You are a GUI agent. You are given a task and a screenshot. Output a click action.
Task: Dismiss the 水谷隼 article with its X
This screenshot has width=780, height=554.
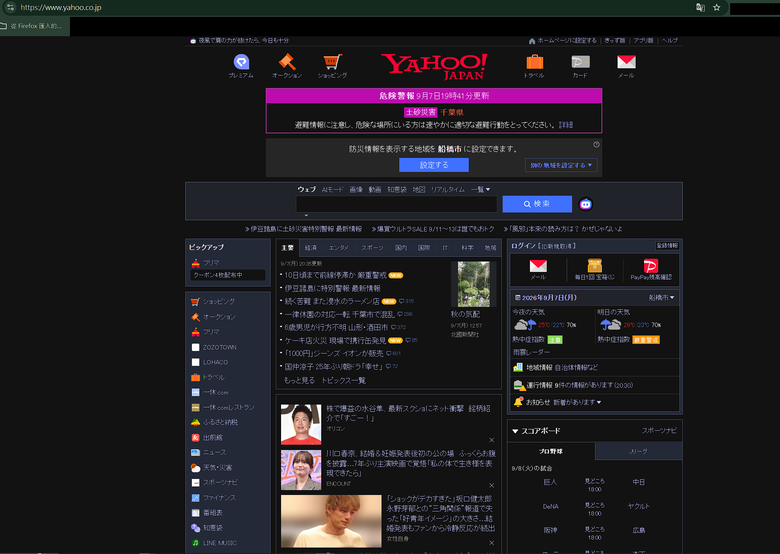click(491, 440)
